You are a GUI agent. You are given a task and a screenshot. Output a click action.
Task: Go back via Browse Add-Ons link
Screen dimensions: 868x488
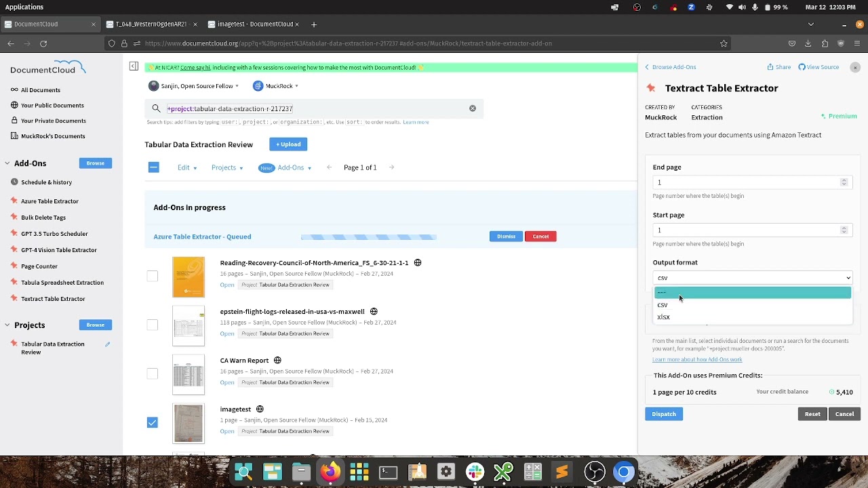670,67
